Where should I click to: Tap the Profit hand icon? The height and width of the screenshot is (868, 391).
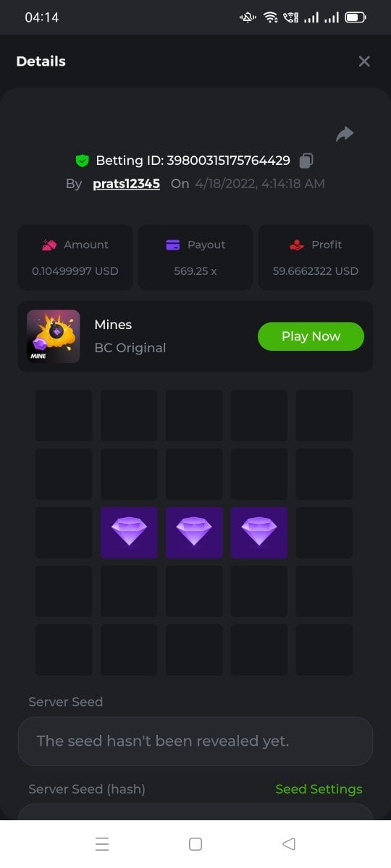(297, 244)
